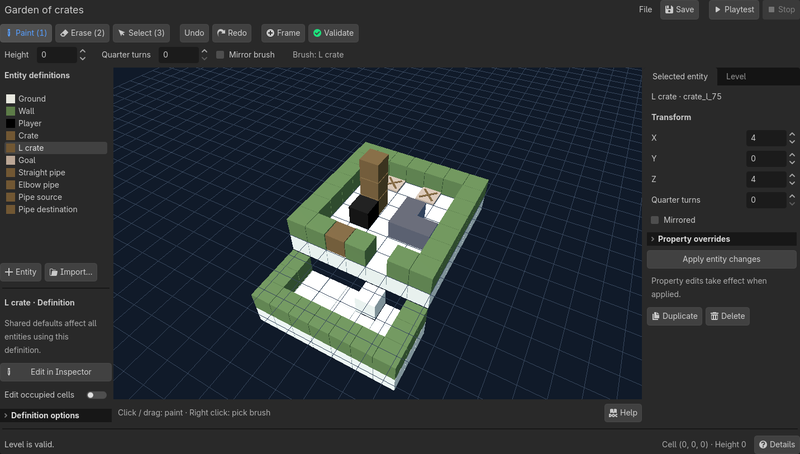Increase brush Quarter turns stepper
Image resolution: width=800 pixels, height=454 pixels.
pos(205,52)
